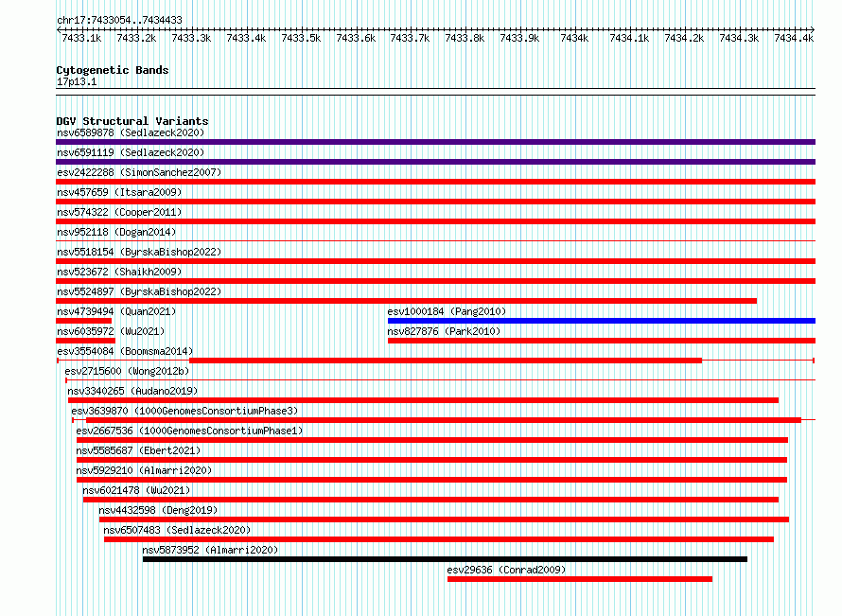This screenshot has width=842, height=616.
Task: Open nsv4432598 (Deng2019) label
Action: pos(158,510)
